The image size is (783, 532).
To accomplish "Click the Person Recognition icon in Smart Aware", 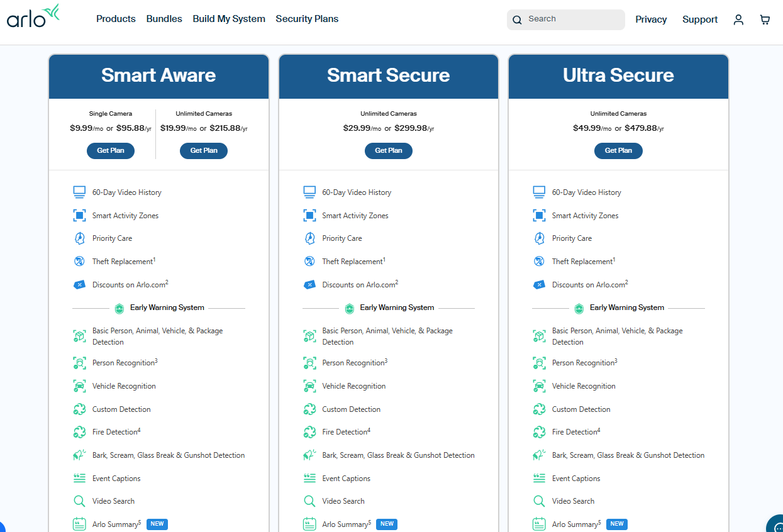I will point(79,363).
